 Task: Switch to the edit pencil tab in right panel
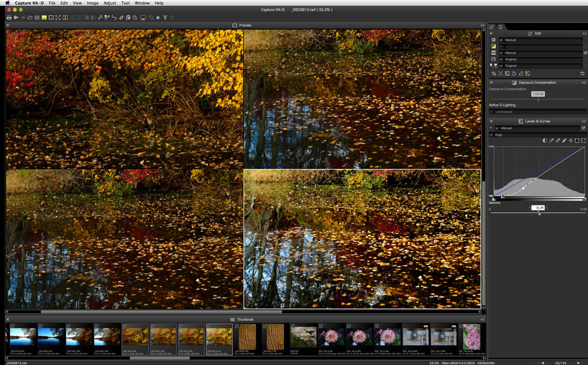(x=491, y=27)
